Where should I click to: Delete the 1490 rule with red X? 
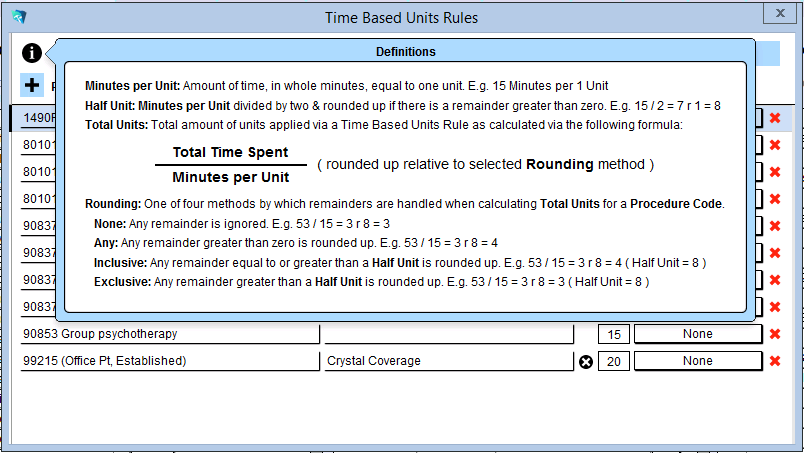(775, 118)
